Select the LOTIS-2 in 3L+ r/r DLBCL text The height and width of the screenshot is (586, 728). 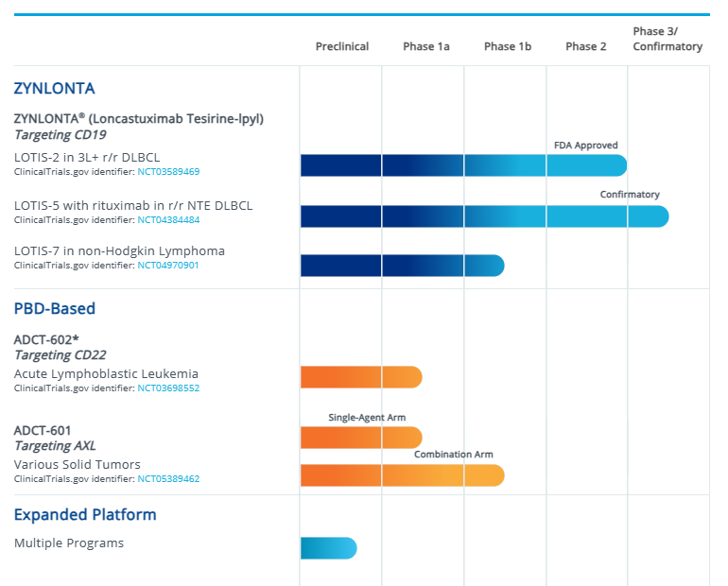[x=87, y=157]
